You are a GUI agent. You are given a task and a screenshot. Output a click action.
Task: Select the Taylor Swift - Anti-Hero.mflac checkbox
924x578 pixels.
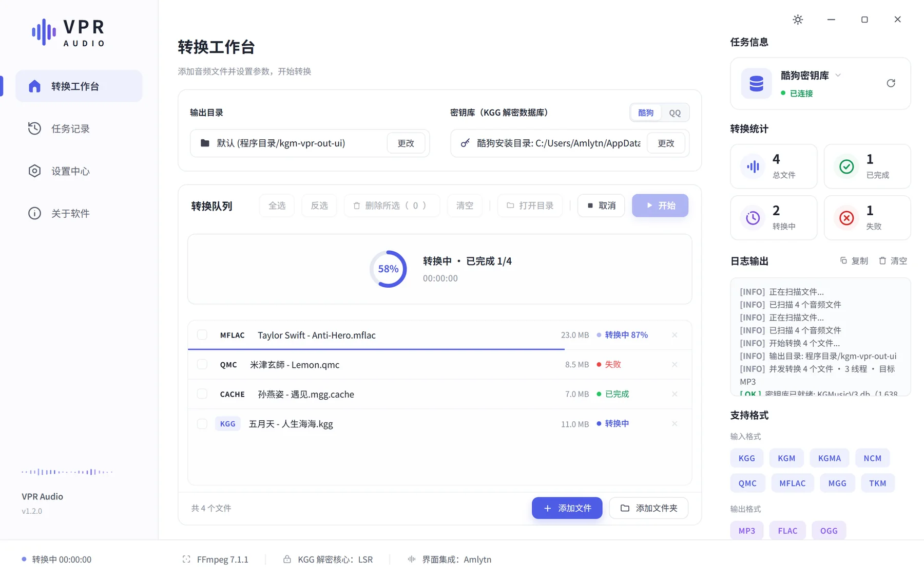click(202, 335)
